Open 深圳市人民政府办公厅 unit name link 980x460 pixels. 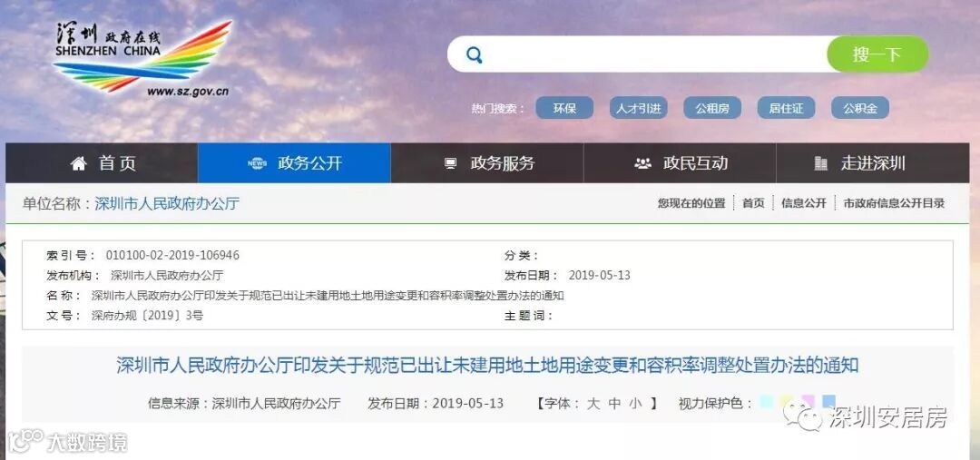(x=167, y=204)
